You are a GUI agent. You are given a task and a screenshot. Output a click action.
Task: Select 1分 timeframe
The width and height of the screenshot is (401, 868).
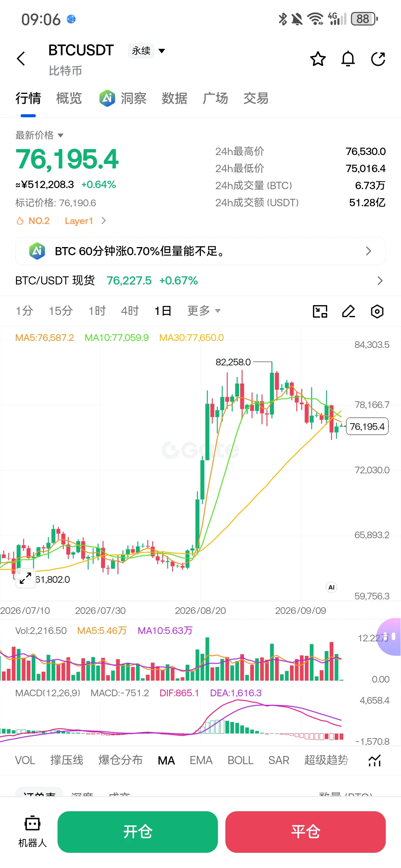coord(25,310)
